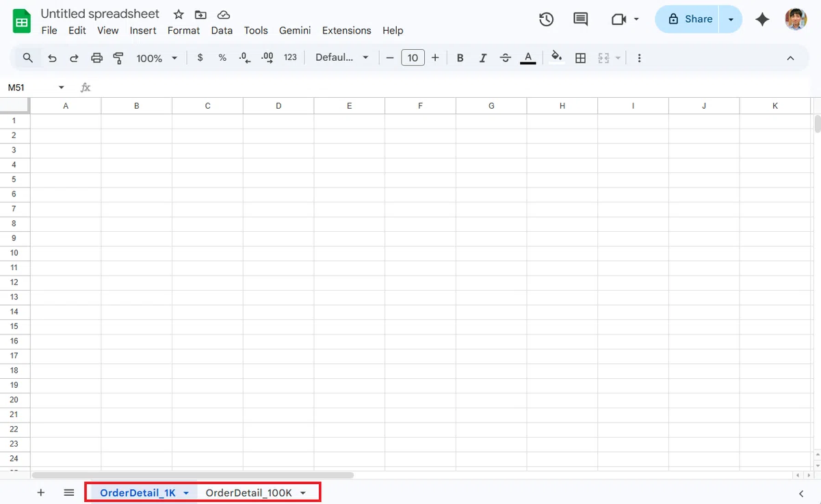
Task: Open the text color picker
Action: coord(527,58)
